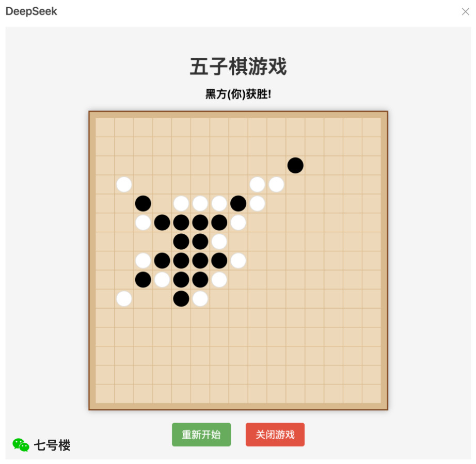Click the DeepSeek window title text
Viewport: 476px width, 464px height.
point(31,11)
